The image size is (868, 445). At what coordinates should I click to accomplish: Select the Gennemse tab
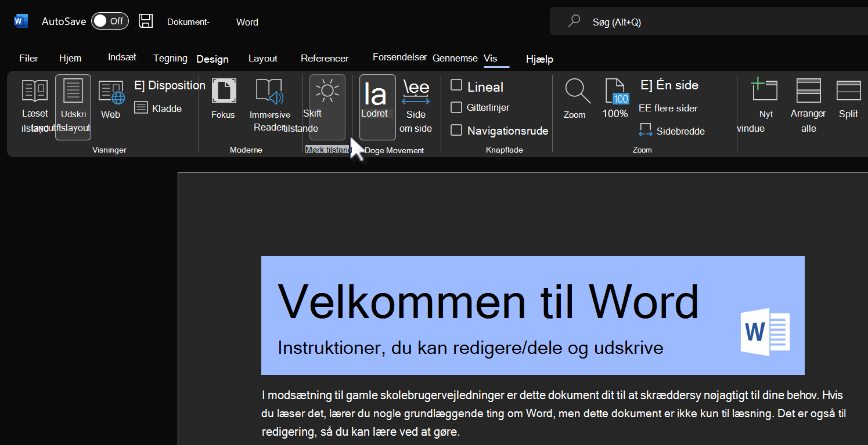(455, 58)
